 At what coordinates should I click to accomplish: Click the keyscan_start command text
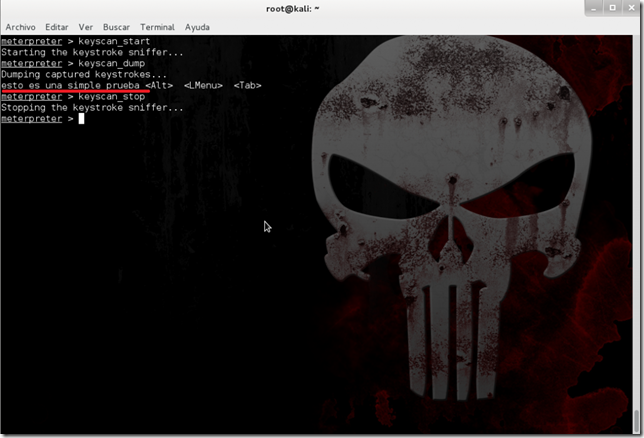(114, 41)
